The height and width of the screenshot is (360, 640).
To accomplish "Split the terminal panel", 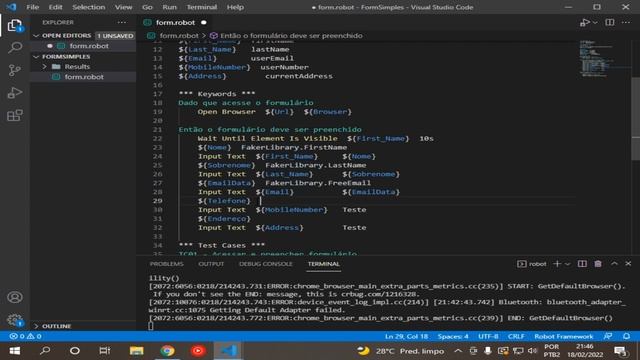I will (582, 264).
